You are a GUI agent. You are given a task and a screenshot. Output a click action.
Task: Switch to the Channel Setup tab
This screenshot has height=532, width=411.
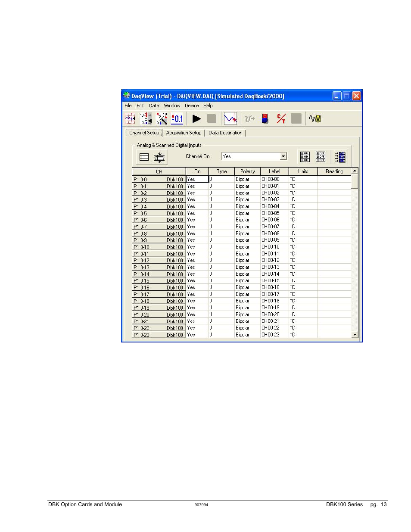[x=144, y=133]
